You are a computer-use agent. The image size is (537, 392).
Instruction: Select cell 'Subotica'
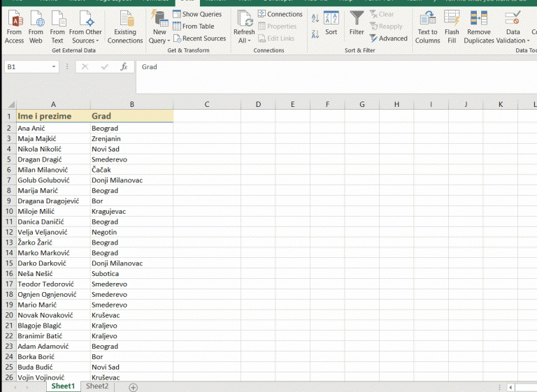132,273
